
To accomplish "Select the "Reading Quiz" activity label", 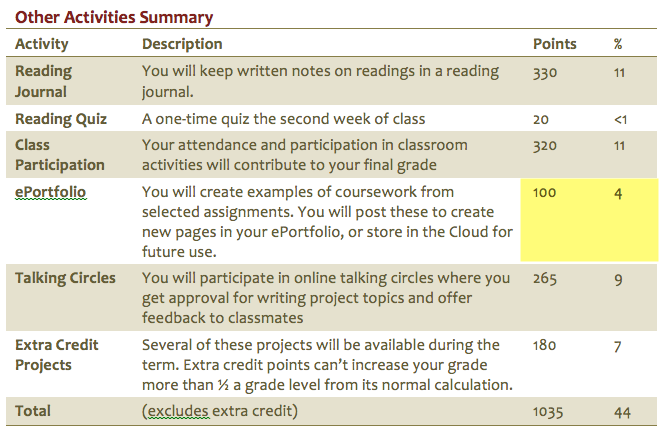I will click(x=58, y=119).
